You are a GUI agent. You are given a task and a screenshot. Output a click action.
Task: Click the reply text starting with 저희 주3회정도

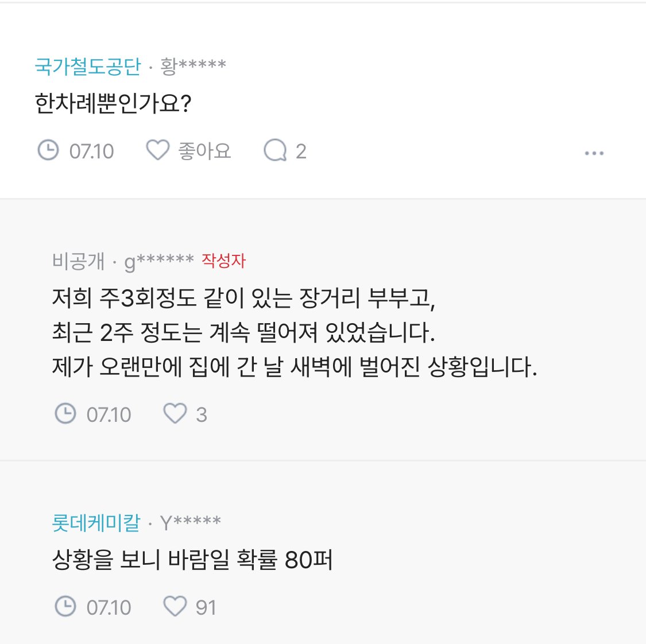pos(243,298)
